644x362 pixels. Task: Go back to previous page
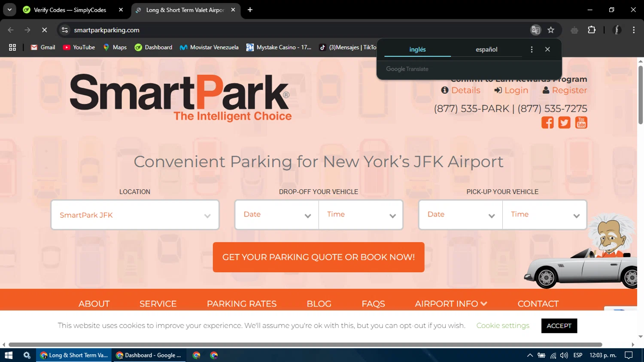point(11,30)
